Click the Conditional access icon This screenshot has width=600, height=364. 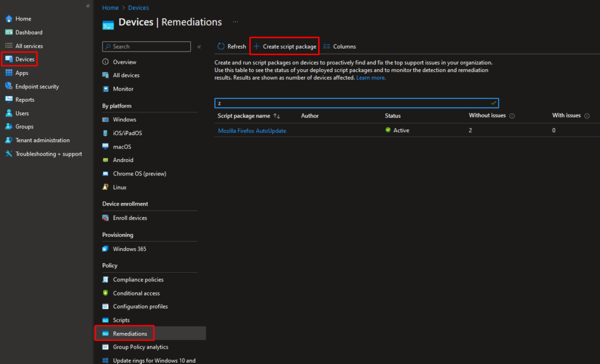point(105,293)
